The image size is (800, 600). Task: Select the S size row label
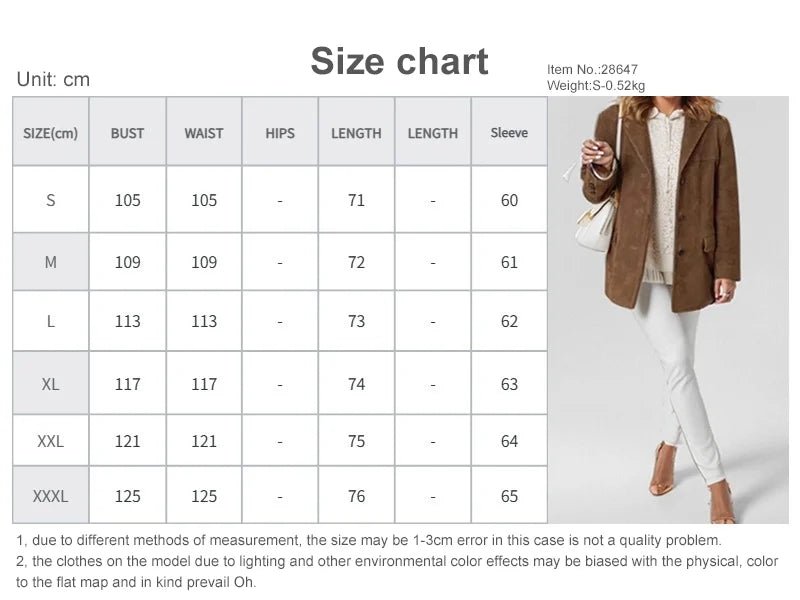coord(50,200)
